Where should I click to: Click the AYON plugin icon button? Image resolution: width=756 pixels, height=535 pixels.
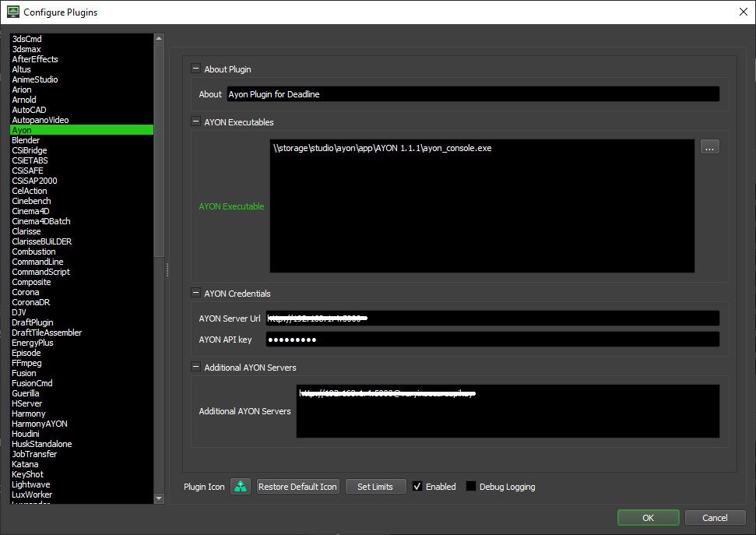coord(241,487)
